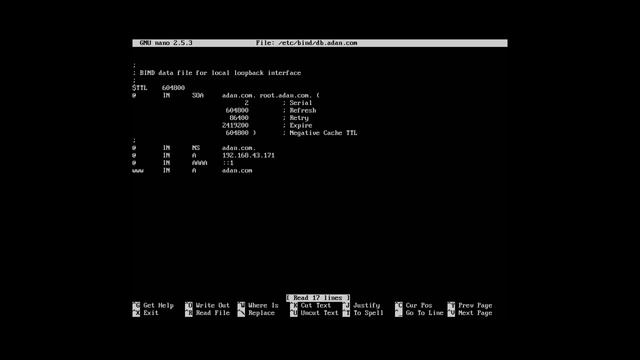Select the Exit shortcut in nano footer
This screenshot has width=640, height=360.
(x=151, y=313)
